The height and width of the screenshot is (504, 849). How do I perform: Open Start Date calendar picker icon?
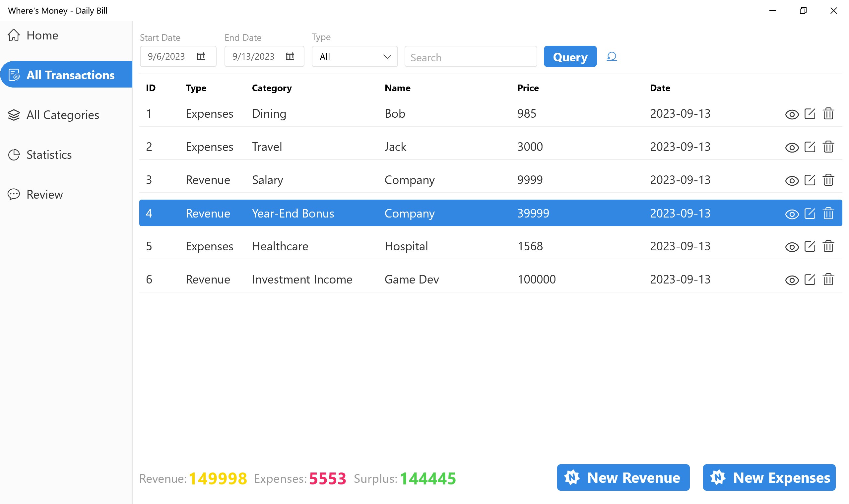(201, 56)
